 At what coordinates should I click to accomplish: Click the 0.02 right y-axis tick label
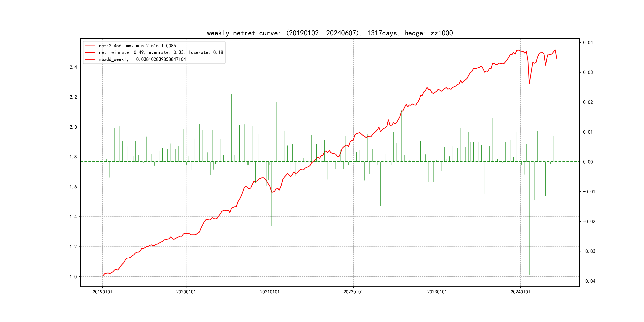click(588, 102)
